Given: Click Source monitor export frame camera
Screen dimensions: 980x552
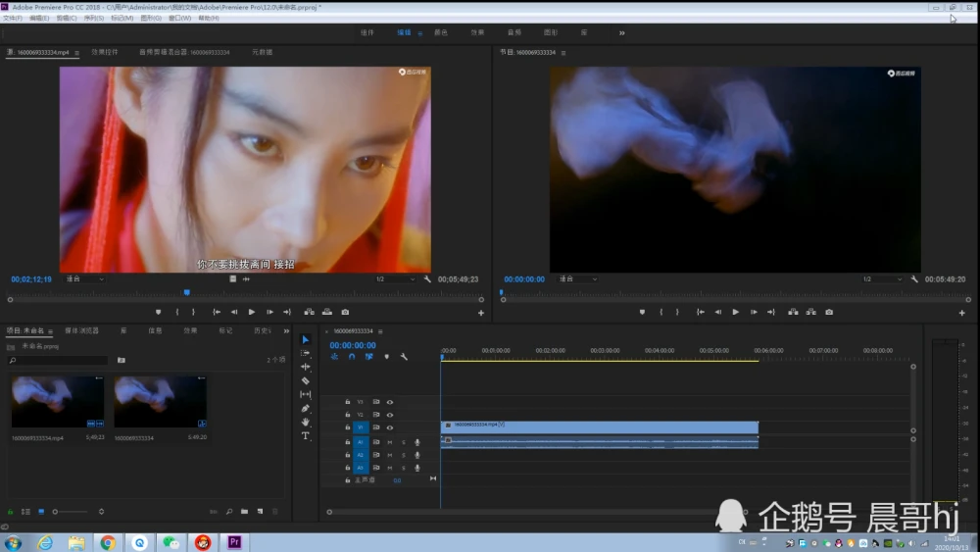Looking at the screenshot, I should pos(345,312).
